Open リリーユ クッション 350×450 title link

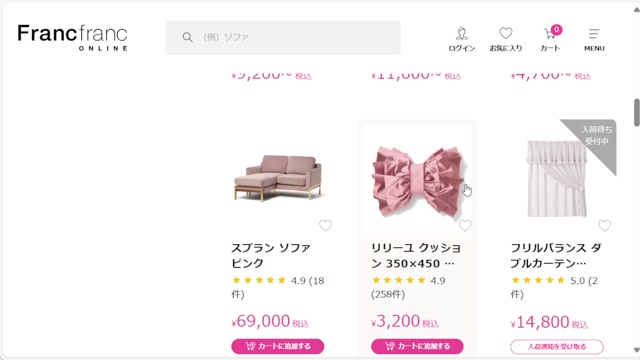pos(416,256)
